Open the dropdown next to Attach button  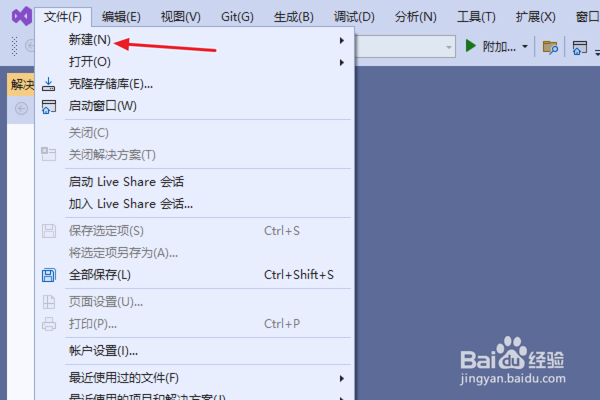point(525,47)
